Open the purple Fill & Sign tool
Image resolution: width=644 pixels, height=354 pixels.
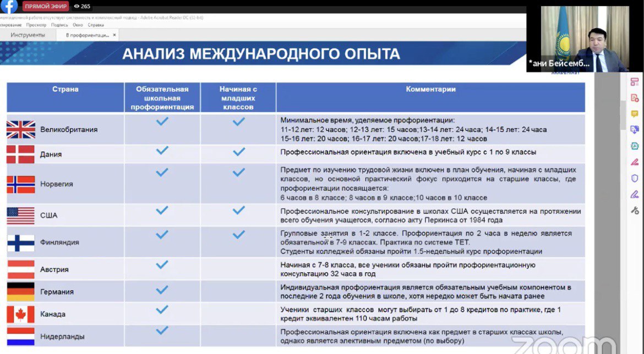635,195
